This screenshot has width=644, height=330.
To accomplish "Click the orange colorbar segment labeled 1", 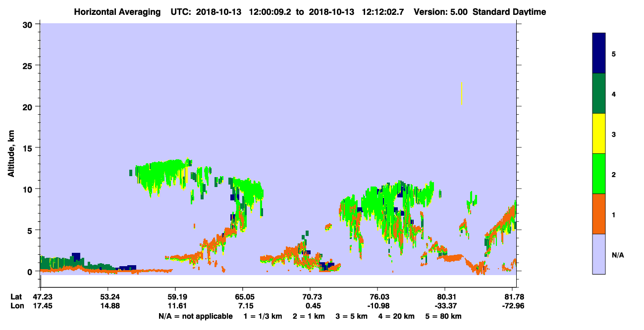I will click(x=599, y=214).
